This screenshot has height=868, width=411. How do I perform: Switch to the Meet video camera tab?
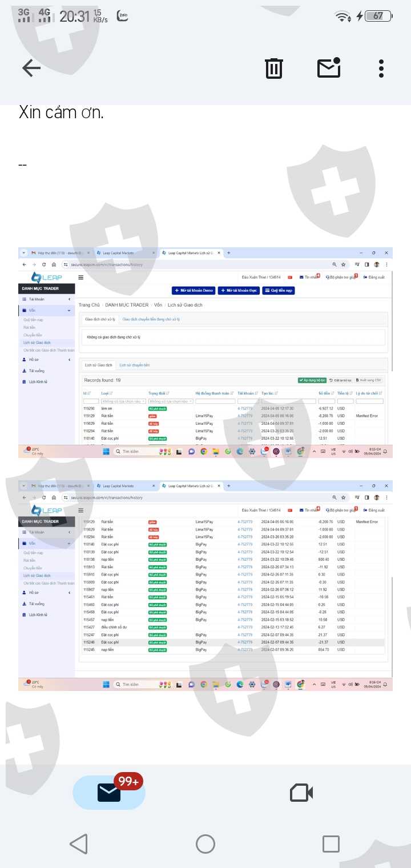coord(301,793)
